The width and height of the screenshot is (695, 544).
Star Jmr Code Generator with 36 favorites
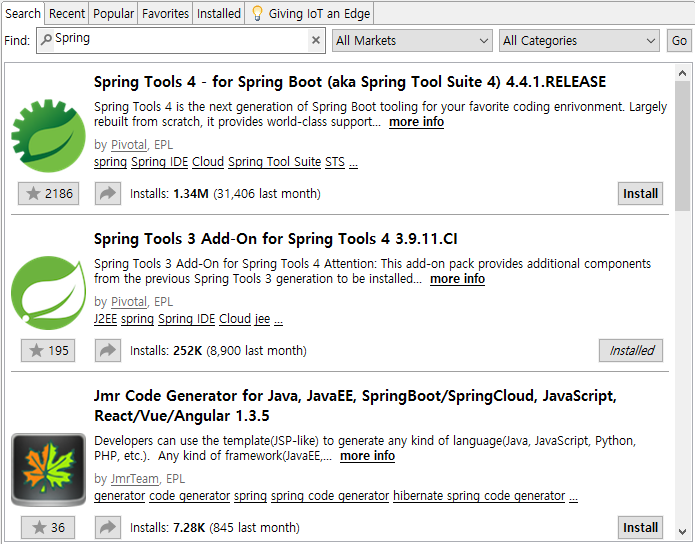pos(48,527)
